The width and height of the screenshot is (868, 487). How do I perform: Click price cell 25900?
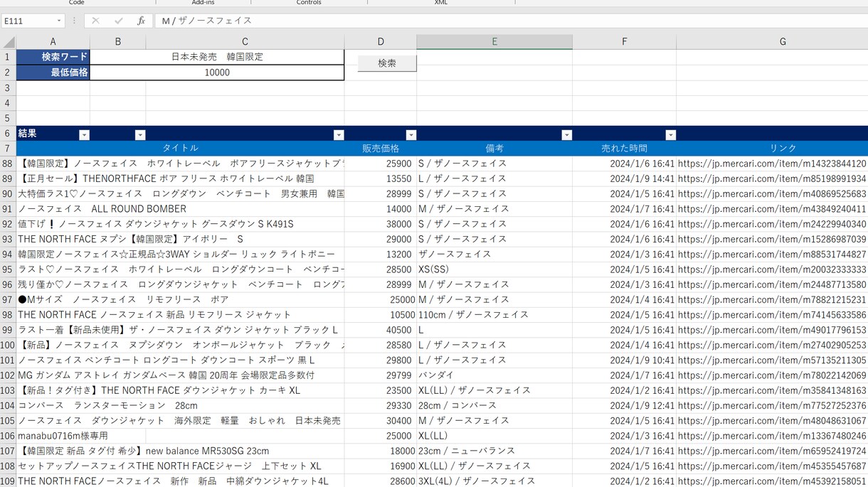(x=381, y=164)
